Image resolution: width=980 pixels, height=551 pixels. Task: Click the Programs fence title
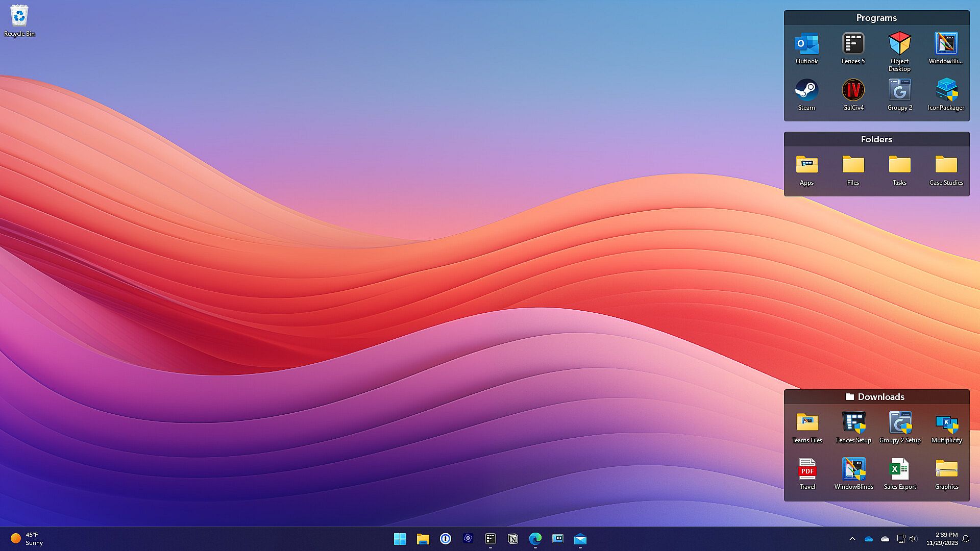pos(876,18)
